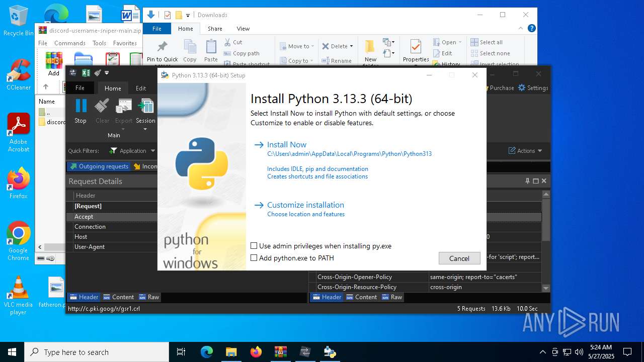Screen dimensions: 644x362
Task: Open debugger Settings
Action: [533, 88]
